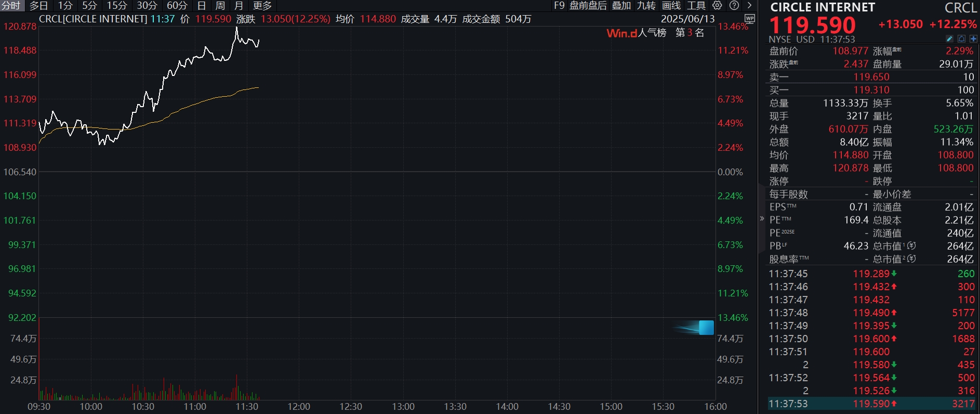Add CRCL to watchlist with plus icon
The height and width of the screenshot is (414, 980).
click(973, 39)
